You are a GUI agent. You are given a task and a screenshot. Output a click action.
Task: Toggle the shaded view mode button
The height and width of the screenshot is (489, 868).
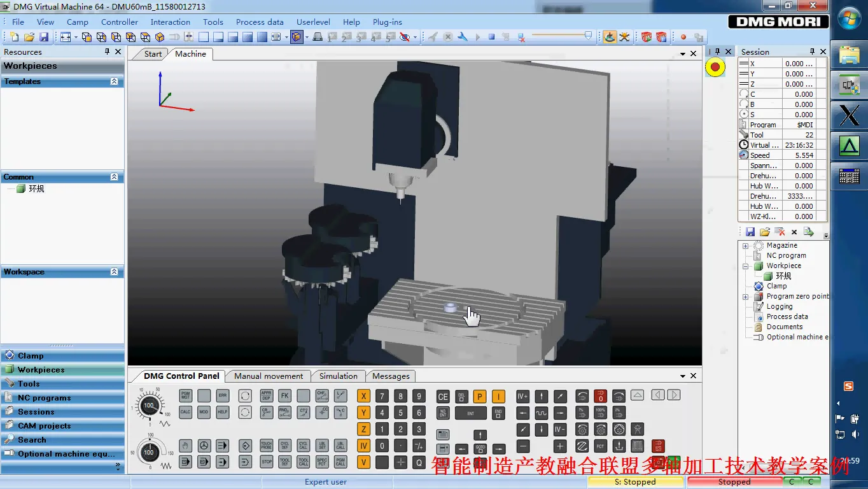pos(297,37)
